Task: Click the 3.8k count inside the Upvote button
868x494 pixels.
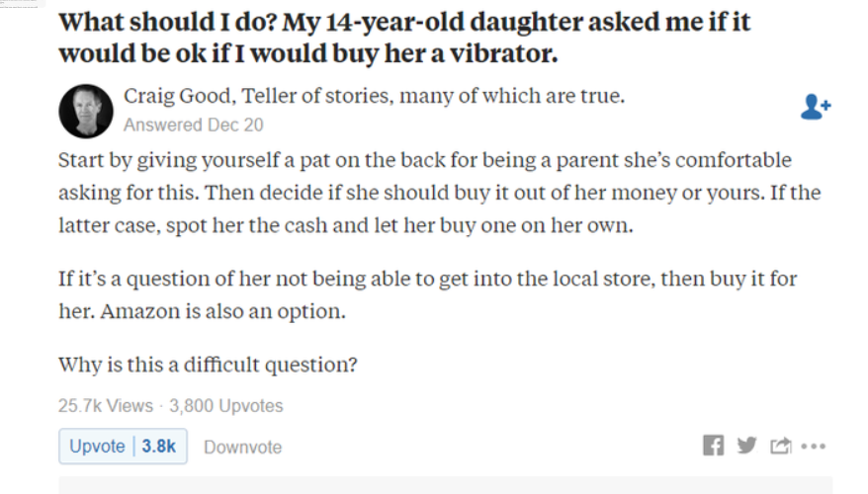Action: point(159,446)
